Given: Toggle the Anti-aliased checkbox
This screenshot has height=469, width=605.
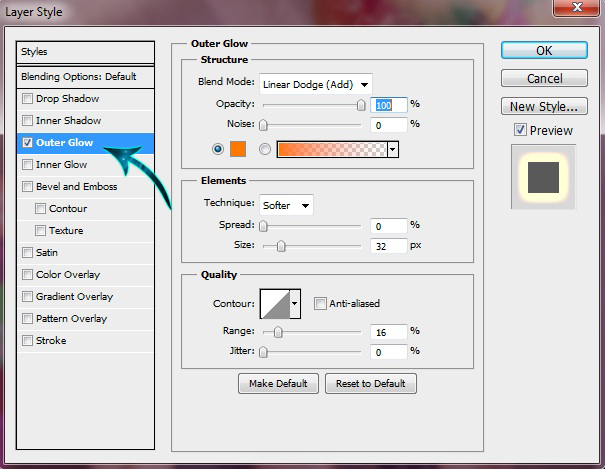Looking at the screenshot, I should pos(320,304).
